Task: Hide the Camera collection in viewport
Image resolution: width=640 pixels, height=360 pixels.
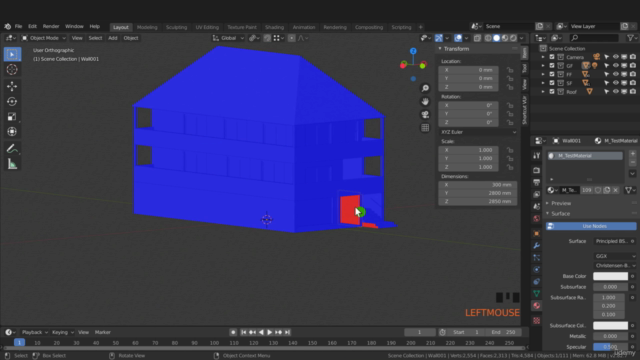Action: [x=616, y=57]
